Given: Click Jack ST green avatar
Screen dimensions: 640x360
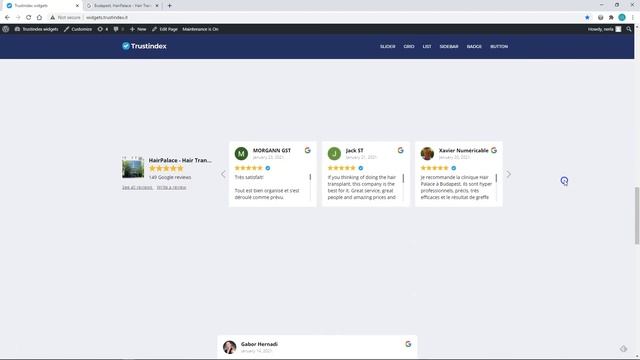Looking at the screenshot, I should pyautogui.click(x=334, y=153).
